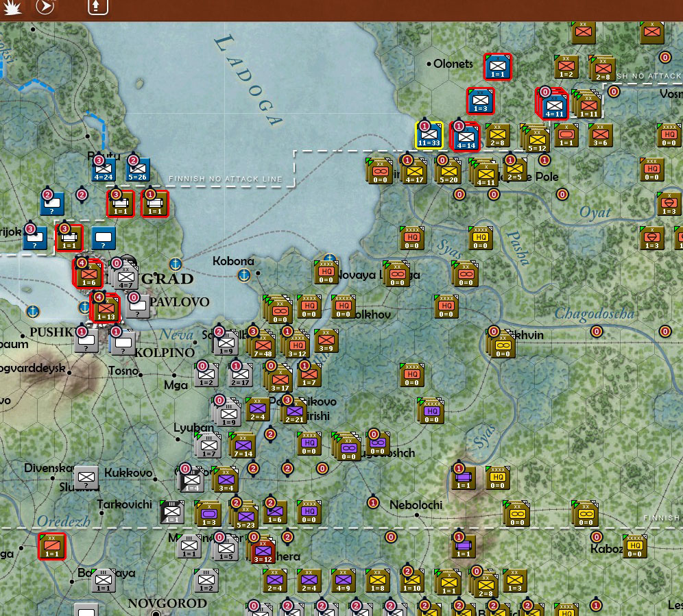The height and width of the screenshot is (616, 683).
Task: Click the KOLPINO label
Action: tap(165, 353)
